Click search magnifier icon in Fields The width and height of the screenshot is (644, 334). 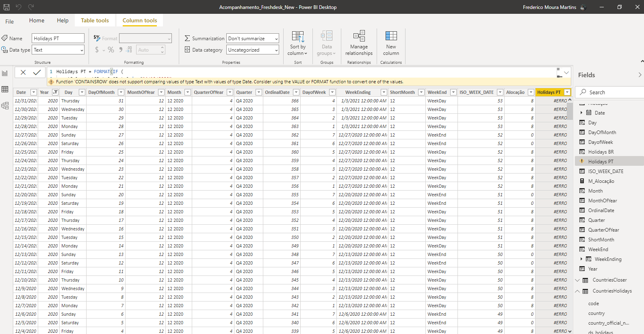[583, 92]
